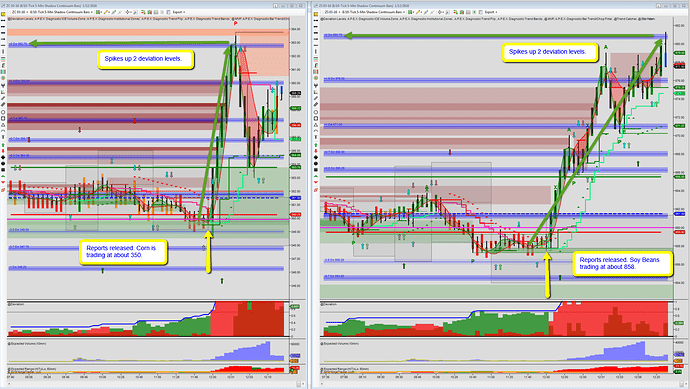Click @Expected Volume(10min) label in corn chart
This screenshot has height=389, width=690.
point(26,344)
